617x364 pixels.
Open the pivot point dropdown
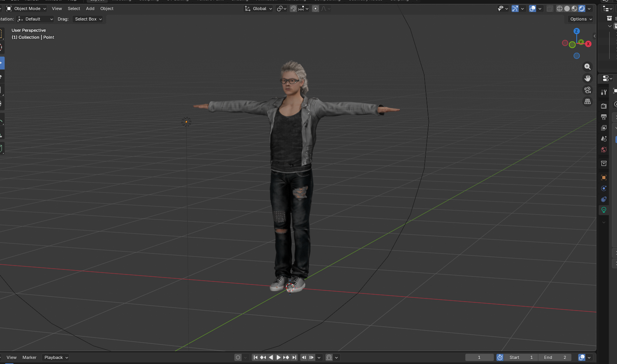click(x=281, y=9)
